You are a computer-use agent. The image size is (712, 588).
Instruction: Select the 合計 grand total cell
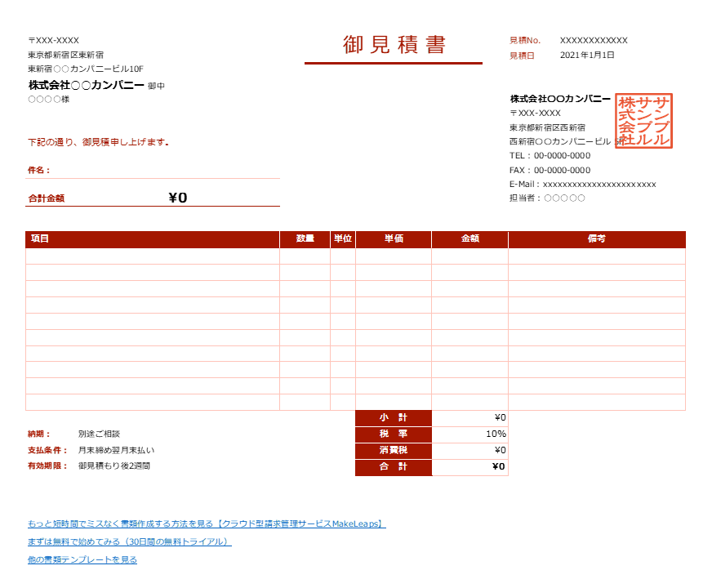(470, 467)
